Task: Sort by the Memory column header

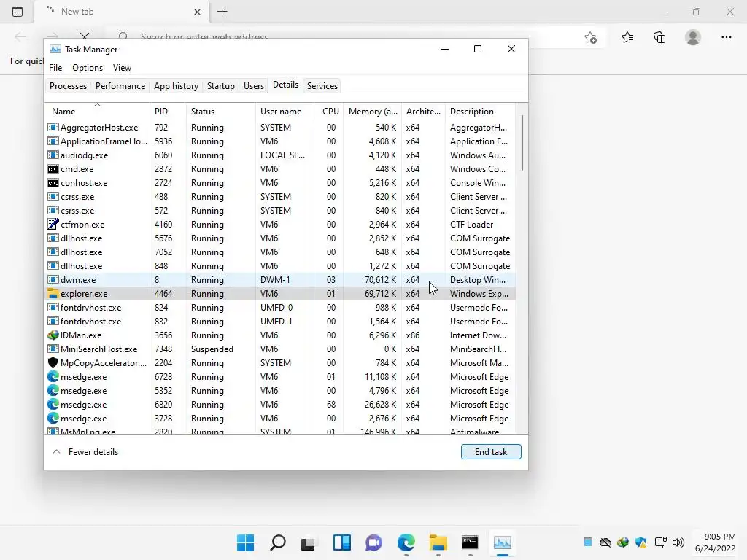Action: [x=373, y=112]
